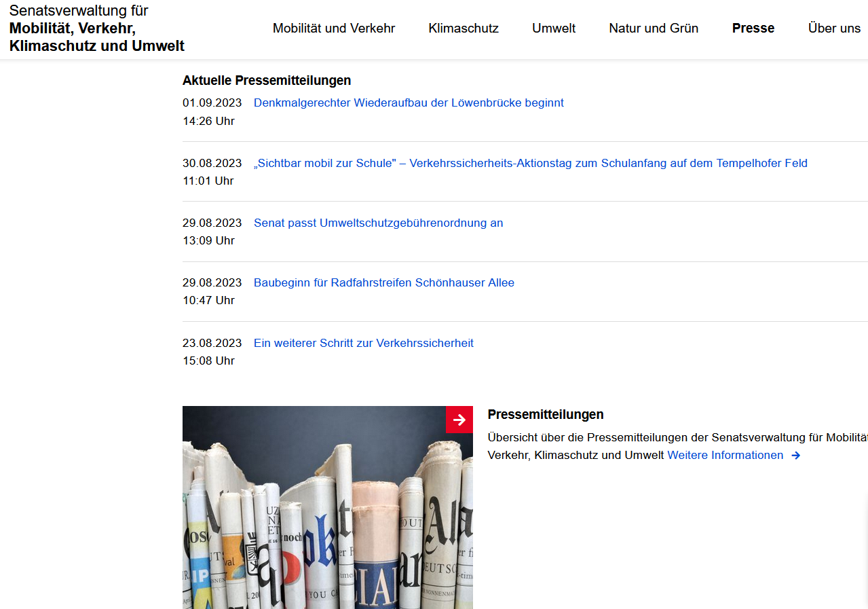
Task: Open the Löwenbrücke Wiederaufbau press release
Action: tap(409, 103)
